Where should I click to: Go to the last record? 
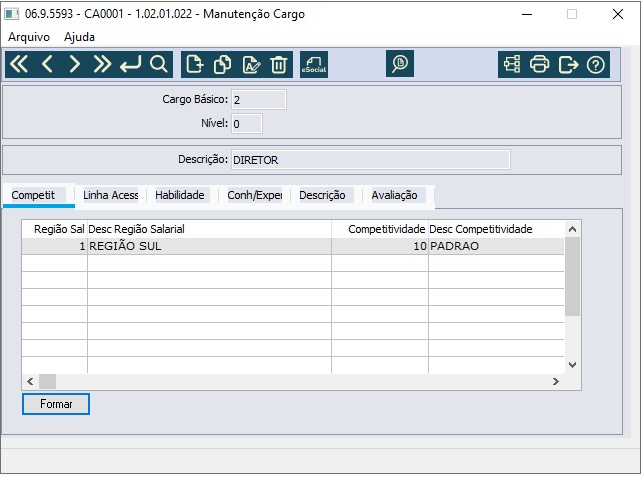click(102, 64)
